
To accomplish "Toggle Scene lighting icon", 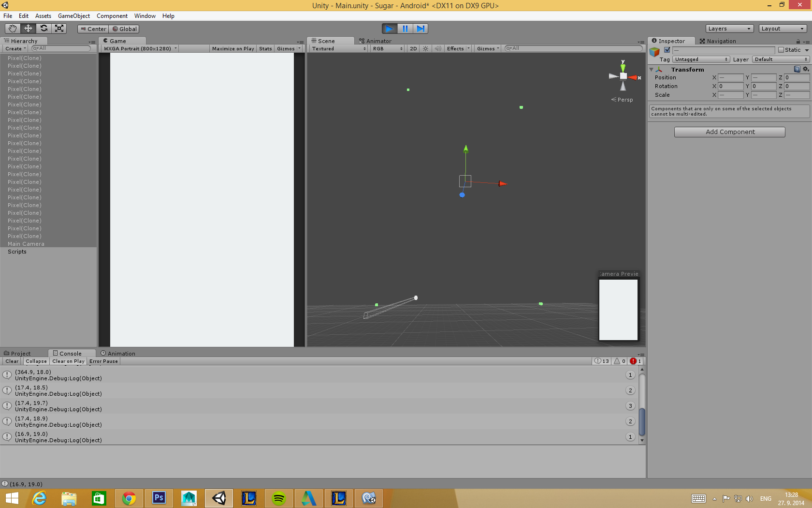I will 425,48.
